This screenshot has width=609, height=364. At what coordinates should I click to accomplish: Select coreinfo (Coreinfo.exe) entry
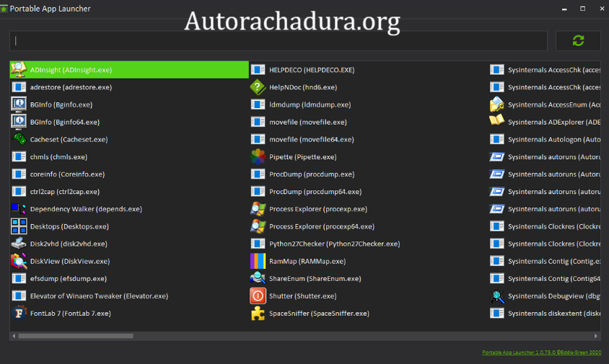click(x=129, y=174)
